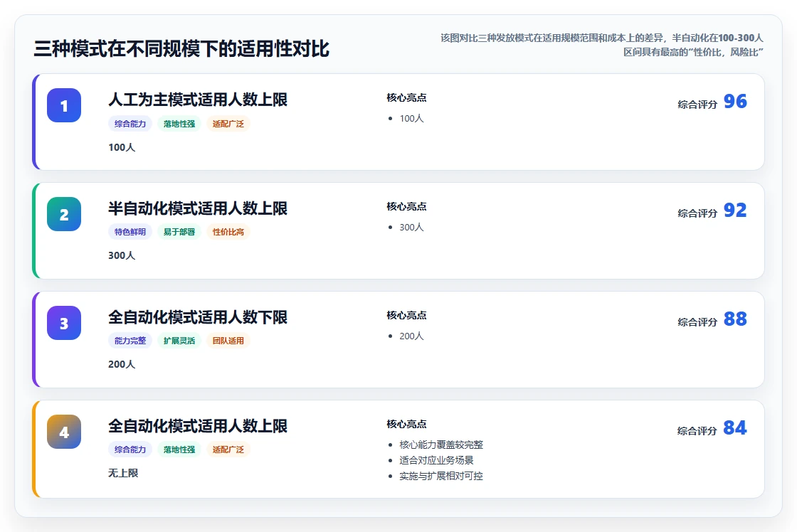Screen dimensions: 797x532
Task: Click the title 三种模式在不同规模下的适用性对比
Action: click(181, 49)
